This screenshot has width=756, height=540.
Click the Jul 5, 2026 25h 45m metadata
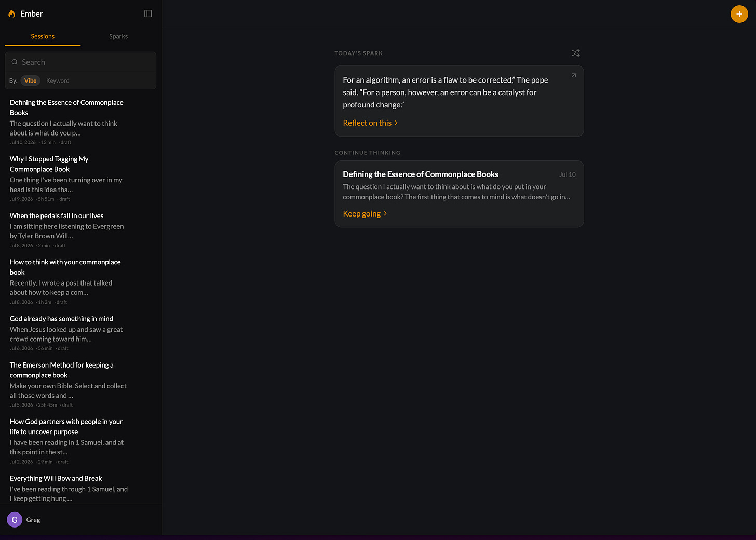tap(41, 405)
